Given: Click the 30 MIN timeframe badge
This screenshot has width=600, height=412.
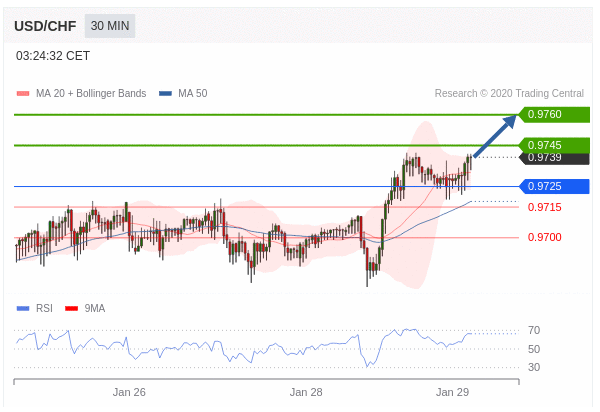Looking at the screenshot, I should pyautogui.click(x=110, y=26).
